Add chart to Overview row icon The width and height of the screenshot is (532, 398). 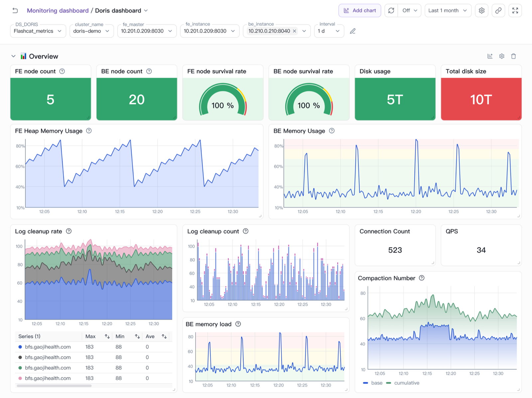(490, 56)
